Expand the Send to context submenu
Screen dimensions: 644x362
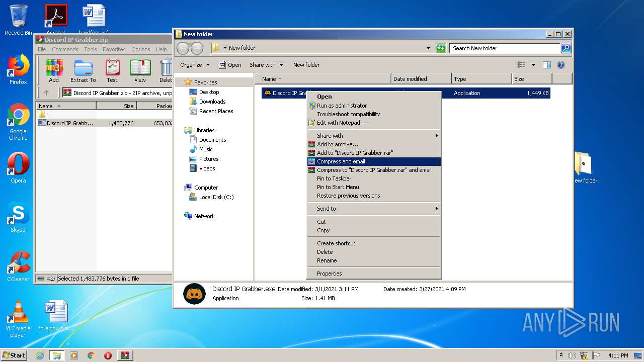point(374,209)
